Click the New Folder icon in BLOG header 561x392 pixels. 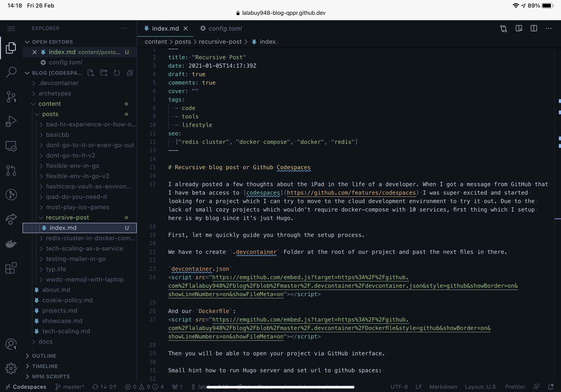pyautogui.click(x=104, y=73)
